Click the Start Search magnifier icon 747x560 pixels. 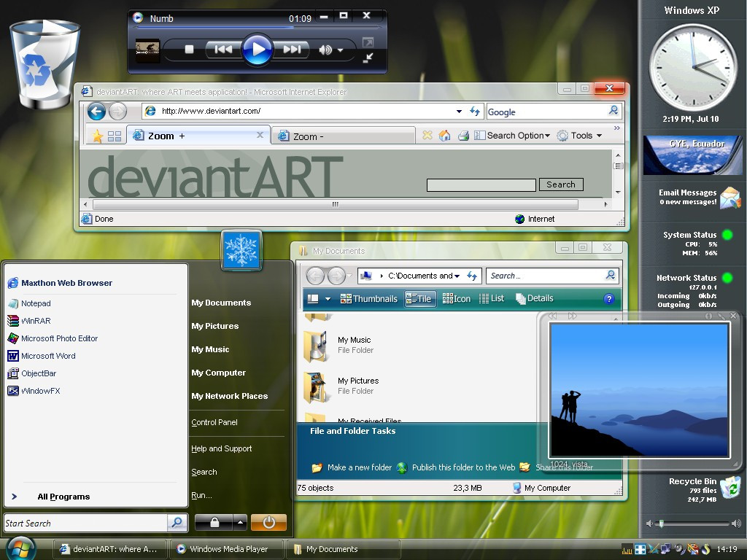click(177, 523)
